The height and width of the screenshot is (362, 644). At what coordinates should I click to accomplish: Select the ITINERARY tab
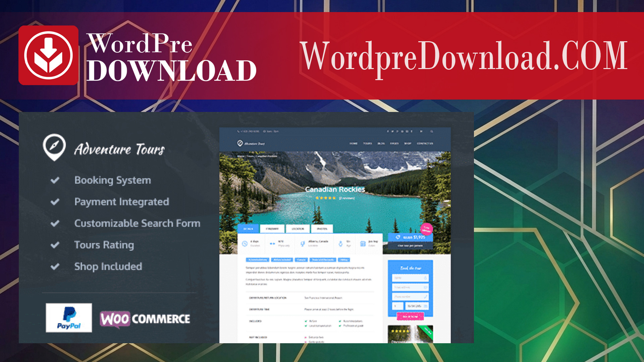pos(272,229)
